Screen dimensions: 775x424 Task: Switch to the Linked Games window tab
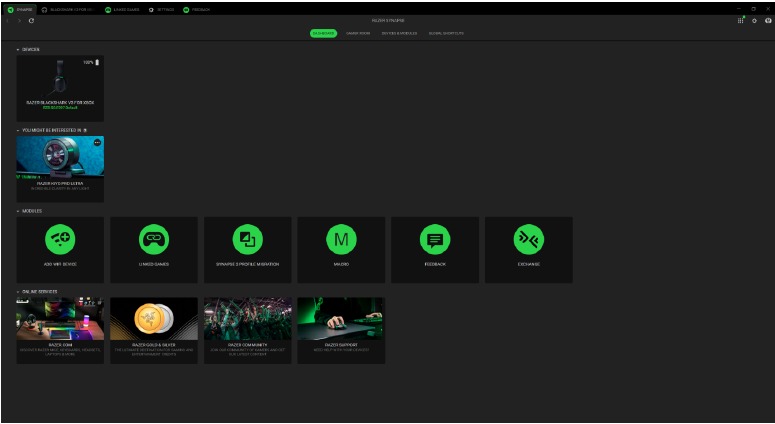[x=123, y=10]
